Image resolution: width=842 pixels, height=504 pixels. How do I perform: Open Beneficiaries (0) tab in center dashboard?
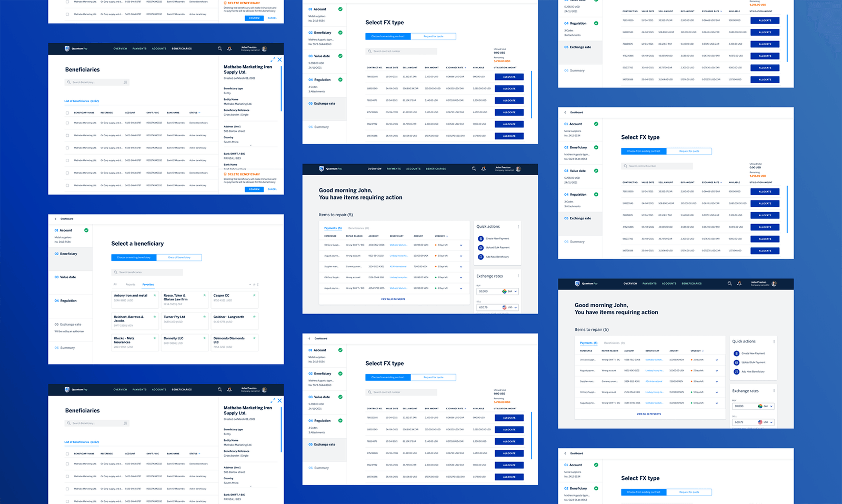358,228
